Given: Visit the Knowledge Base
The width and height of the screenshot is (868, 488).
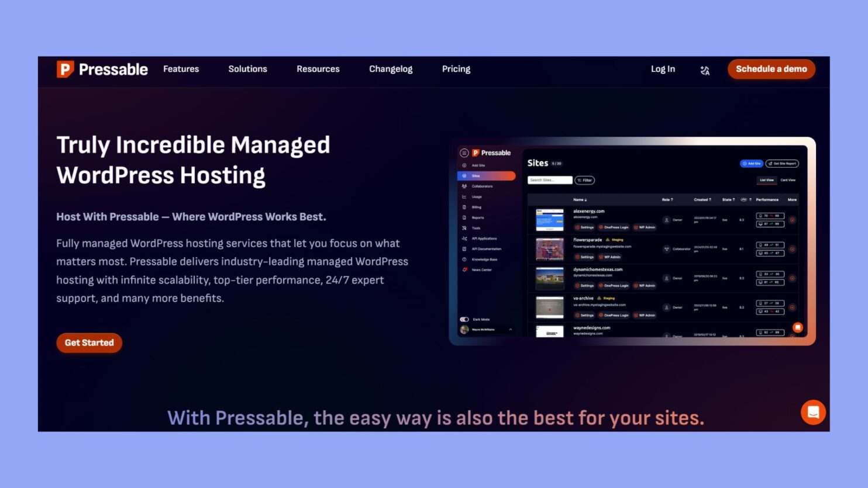Looking at the screenshot, I should (x=484, y=259).
